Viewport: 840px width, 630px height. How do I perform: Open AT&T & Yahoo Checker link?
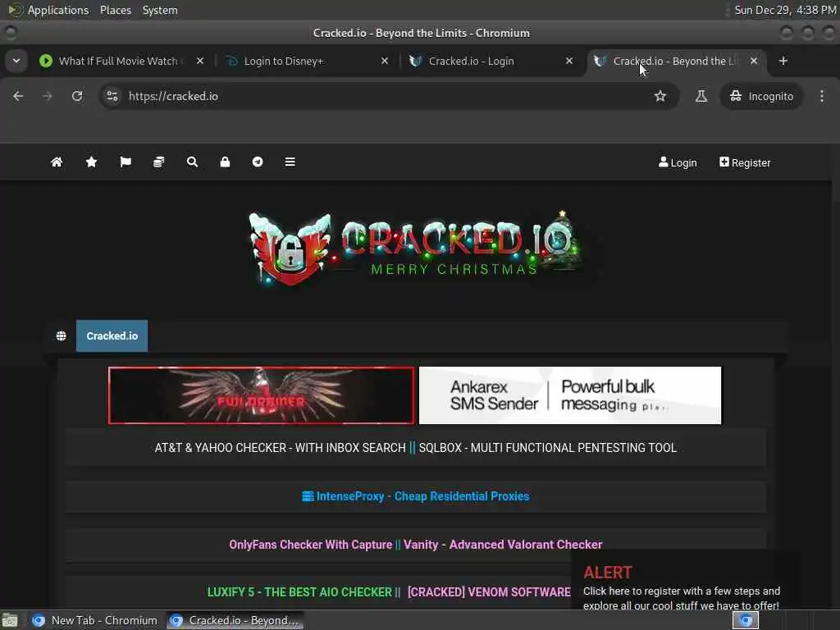click(281, 448)
